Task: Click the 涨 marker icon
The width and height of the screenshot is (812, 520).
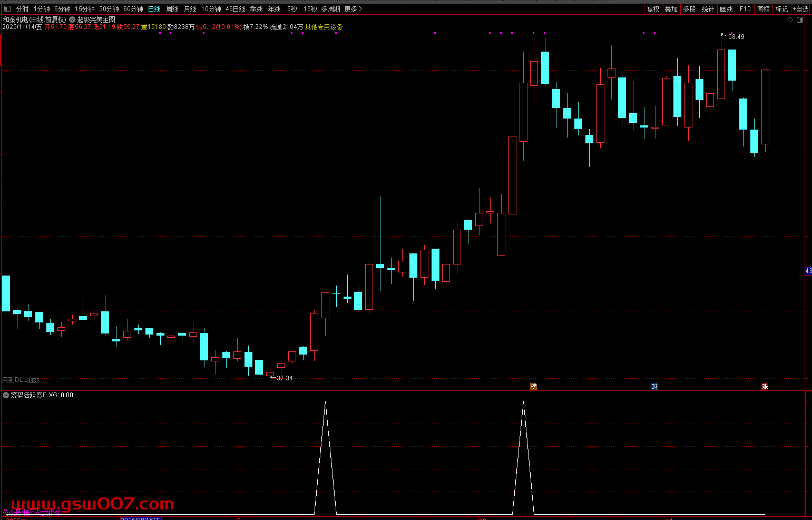Action: 765,387
